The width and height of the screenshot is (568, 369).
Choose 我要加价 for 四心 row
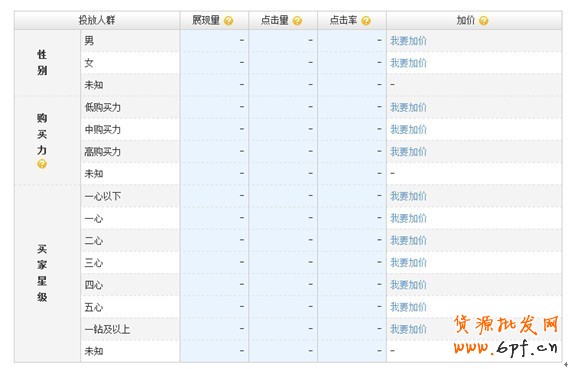pyautogui.click(x=408, y=285)
